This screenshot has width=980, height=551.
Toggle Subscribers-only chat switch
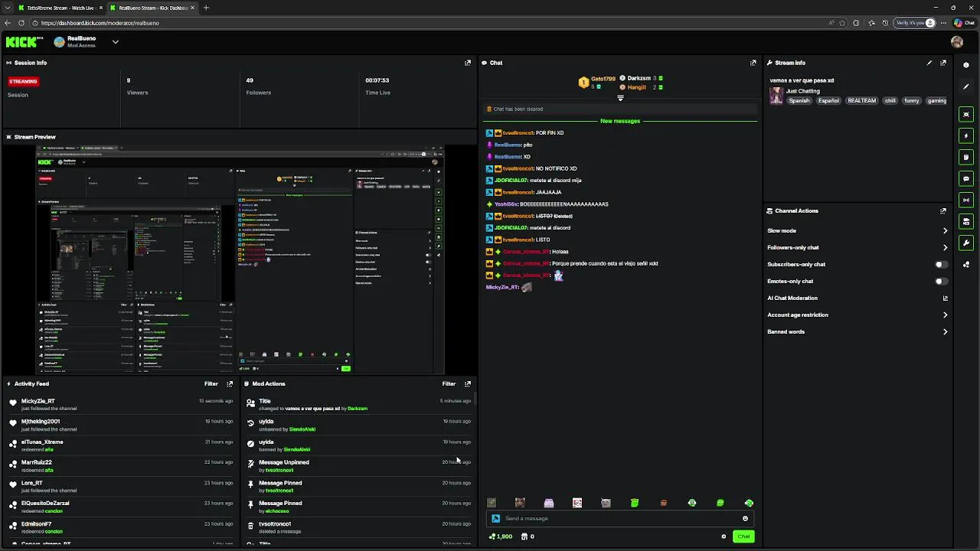pyautogui.click(x=941, y=264)
